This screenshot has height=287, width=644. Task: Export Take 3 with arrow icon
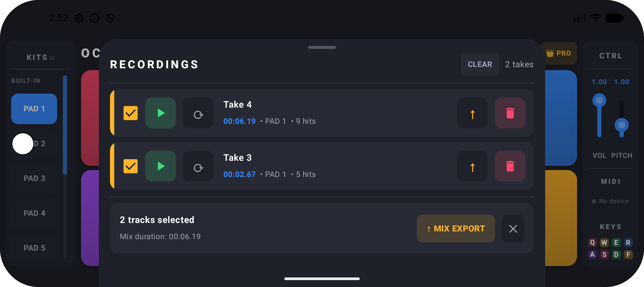[x=472, y=167]
